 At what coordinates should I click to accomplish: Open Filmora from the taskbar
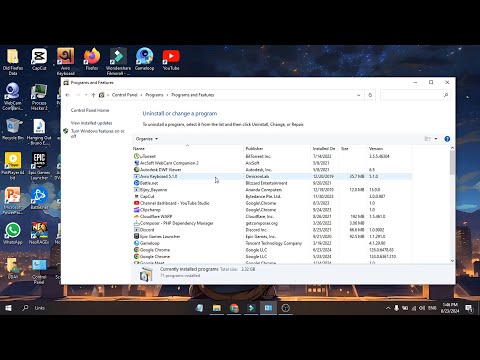point(251,308)
